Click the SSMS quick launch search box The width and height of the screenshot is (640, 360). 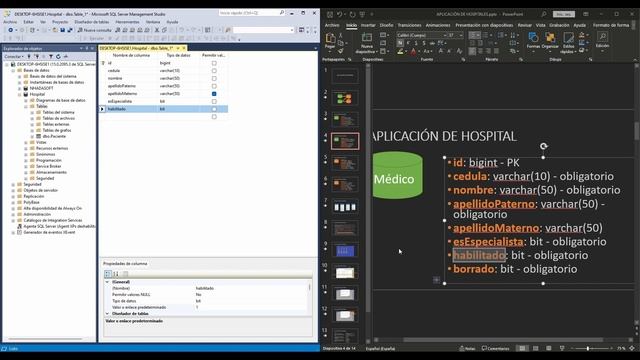tap(251, 13)
